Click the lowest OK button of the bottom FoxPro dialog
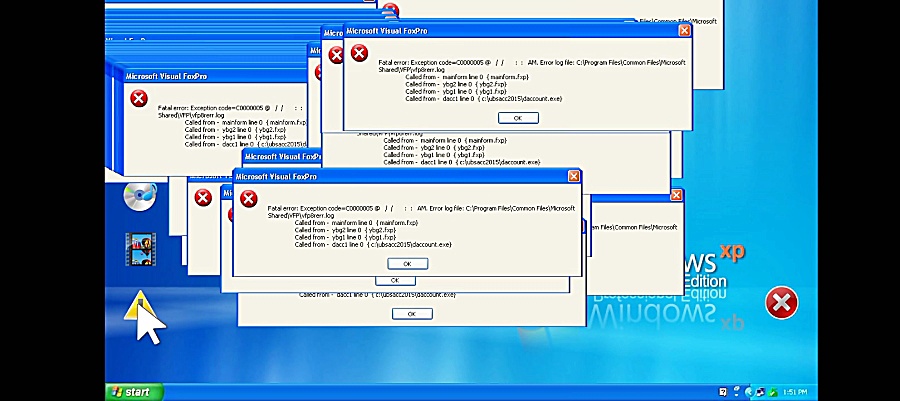900x401 pixels. [412, 314]
